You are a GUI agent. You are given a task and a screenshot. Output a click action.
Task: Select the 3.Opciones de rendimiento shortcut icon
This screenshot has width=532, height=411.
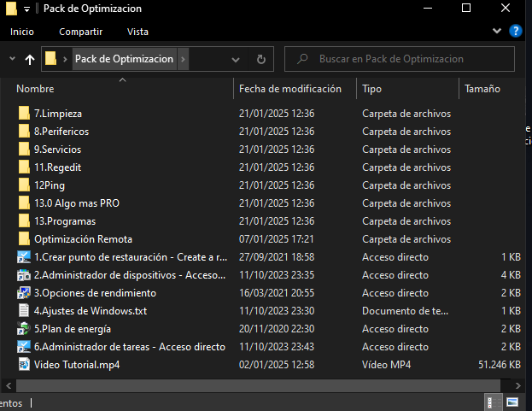click(x=24, y=293)
